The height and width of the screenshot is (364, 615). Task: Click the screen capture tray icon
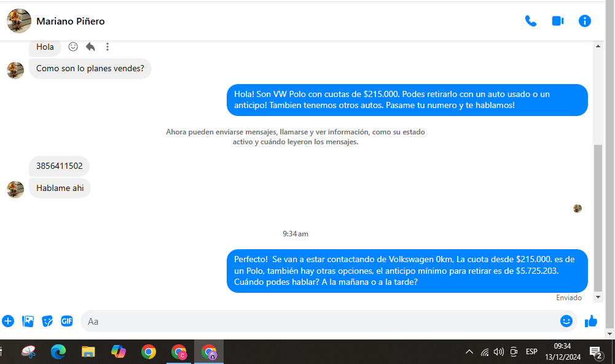click(x=514, y=352)
